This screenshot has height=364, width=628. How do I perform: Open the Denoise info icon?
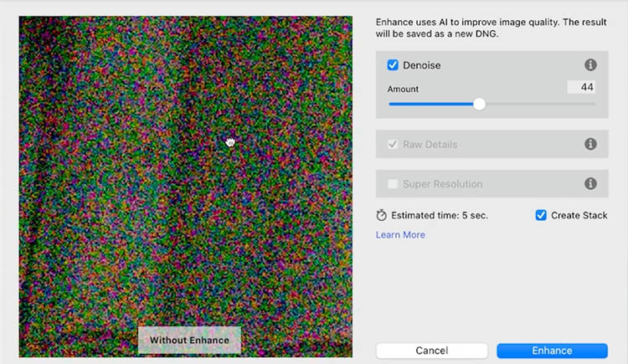[590, 65]
